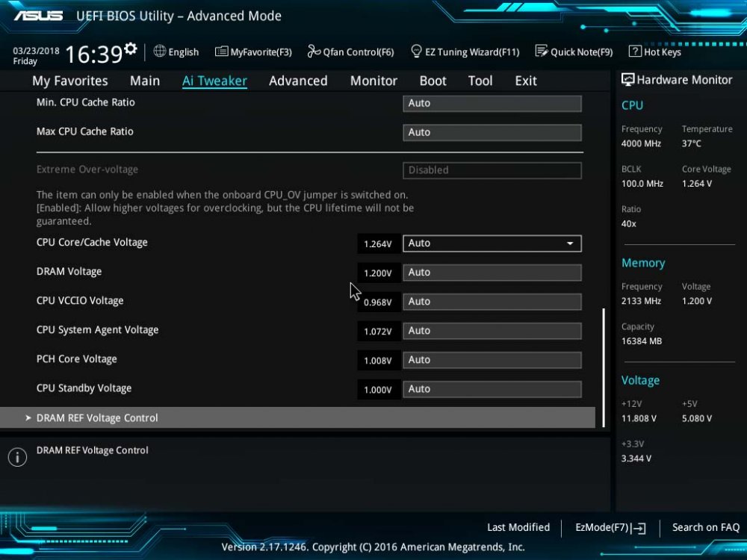This screenshot has width=747, height=560.
Task: Open Search on FAQ link
Action: point(706,527)
